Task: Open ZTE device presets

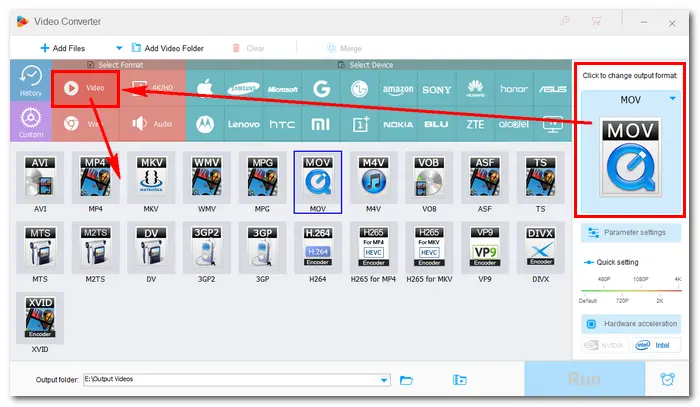Action: coord(475,124)
